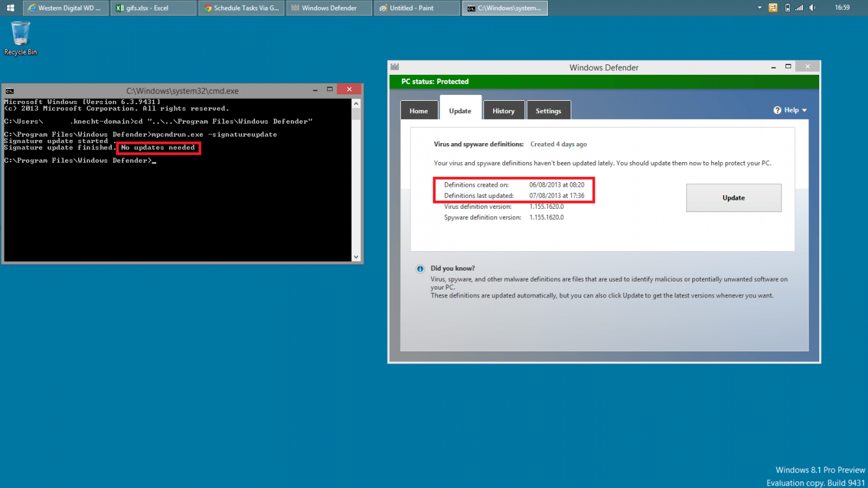Click the Update button in Defender
Viewport: 868px width, 488px height.
pos(733,198)
